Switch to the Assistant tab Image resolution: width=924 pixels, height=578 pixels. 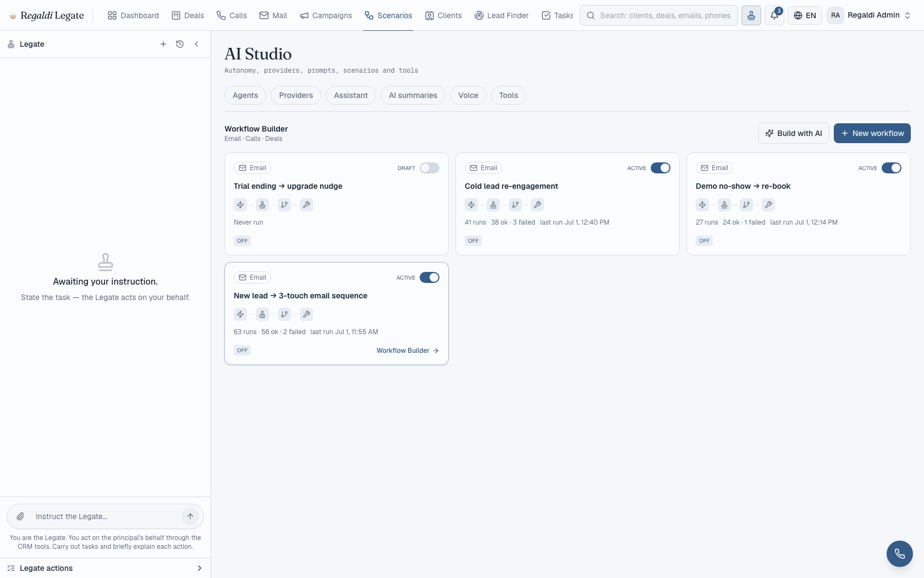(x=351, y=95)
